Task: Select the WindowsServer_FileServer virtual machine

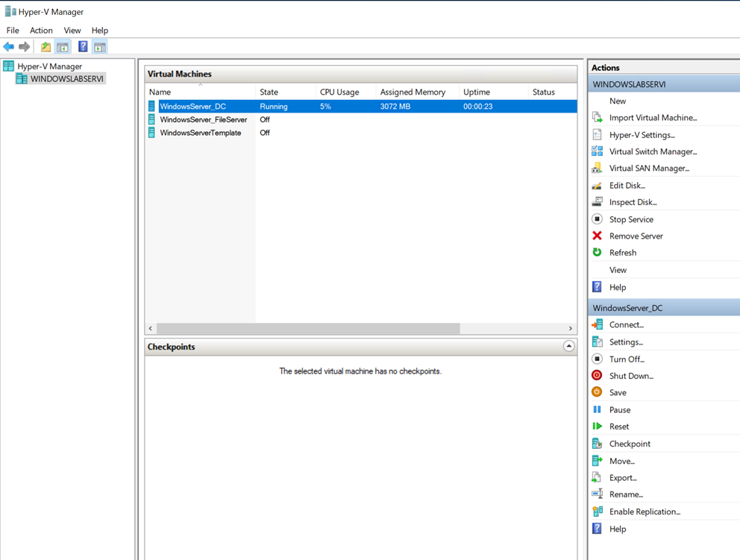Action: point(203,119)
